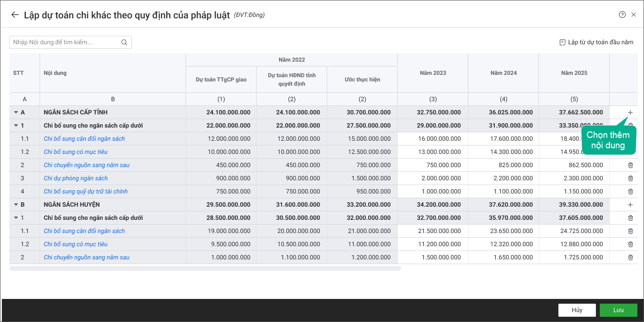Open Chi bổ sung cân đối ngân sách link

coord(84,139)
